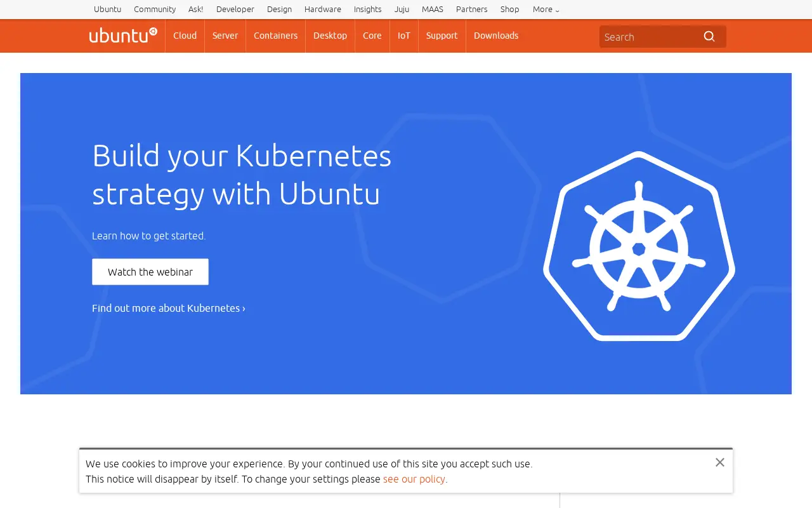Open the IoT section
The image size is (812, 508).
pyautogui.click(x=404, y=36)
